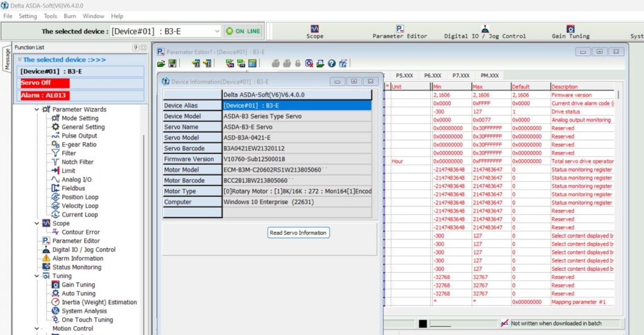Open E-gear Ratio wizard in function list
Screen dimensions: 644x335
pyautogui.click(x=79, y=145)
